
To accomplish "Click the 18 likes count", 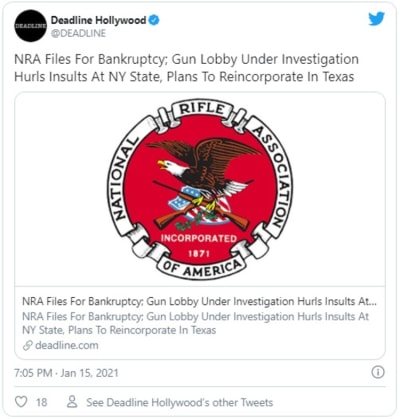I will [x=41, y=402].
